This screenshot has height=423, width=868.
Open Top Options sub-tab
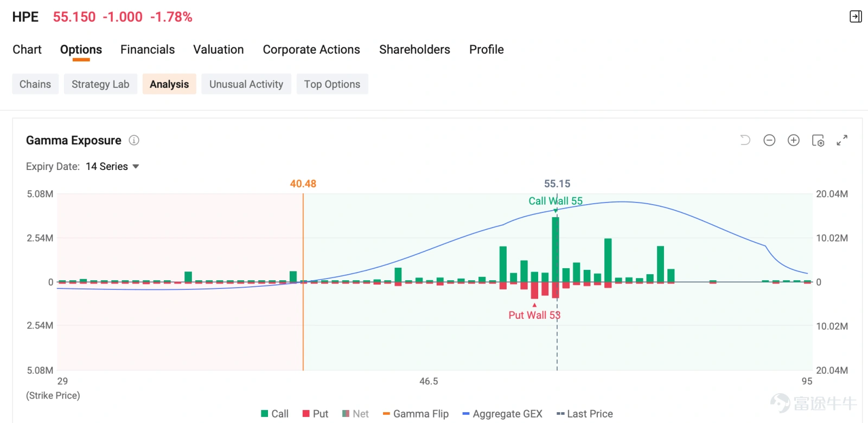(332, 84)
